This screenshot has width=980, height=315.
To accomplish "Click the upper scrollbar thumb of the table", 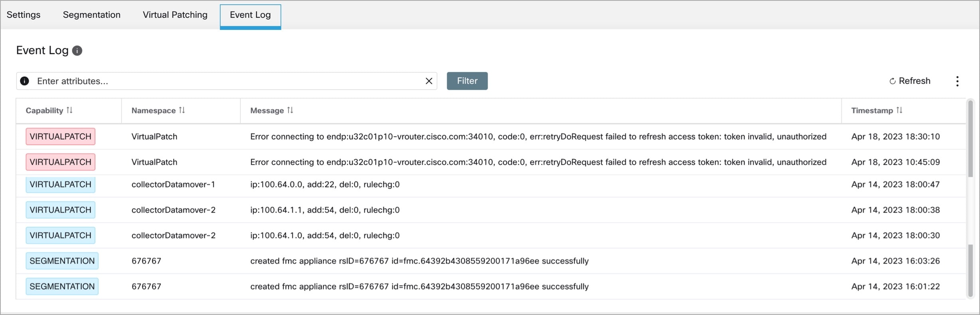I will [x=970, y=139].
